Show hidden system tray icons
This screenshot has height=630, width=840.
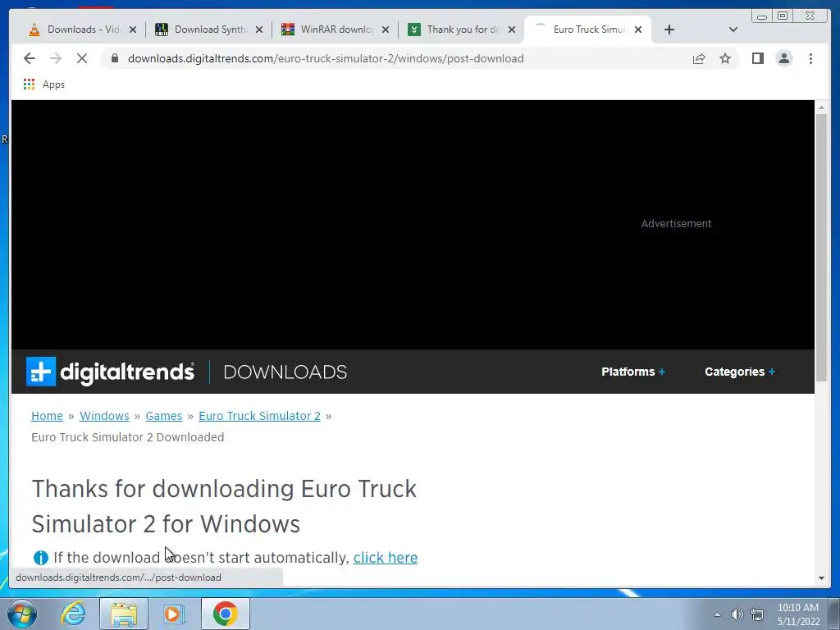coord(717,614)
